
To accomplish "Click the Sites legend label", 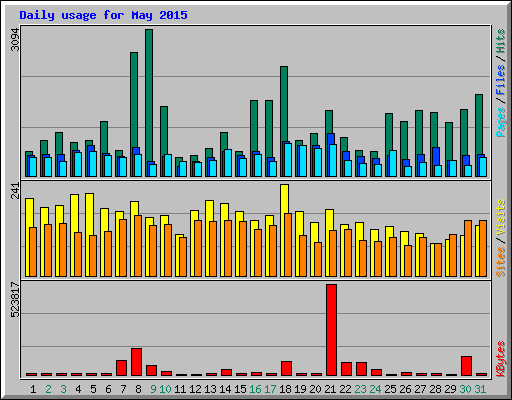I will [x=501, y=262].
